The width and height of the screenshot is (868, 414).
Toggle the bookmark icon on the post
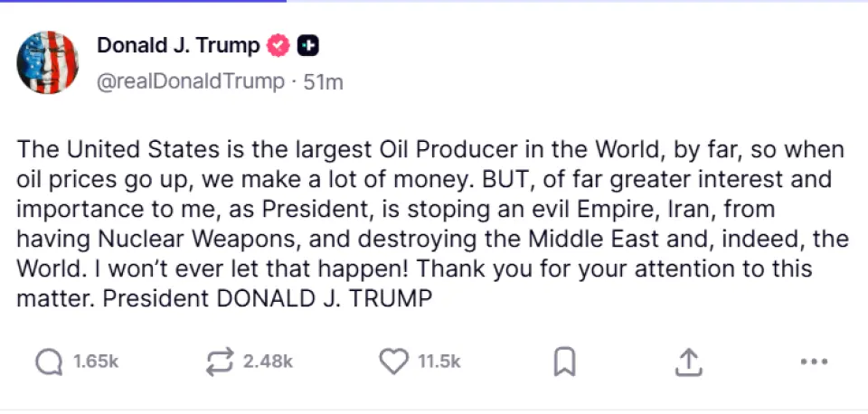pyautogui.click(x=564, y=362)
